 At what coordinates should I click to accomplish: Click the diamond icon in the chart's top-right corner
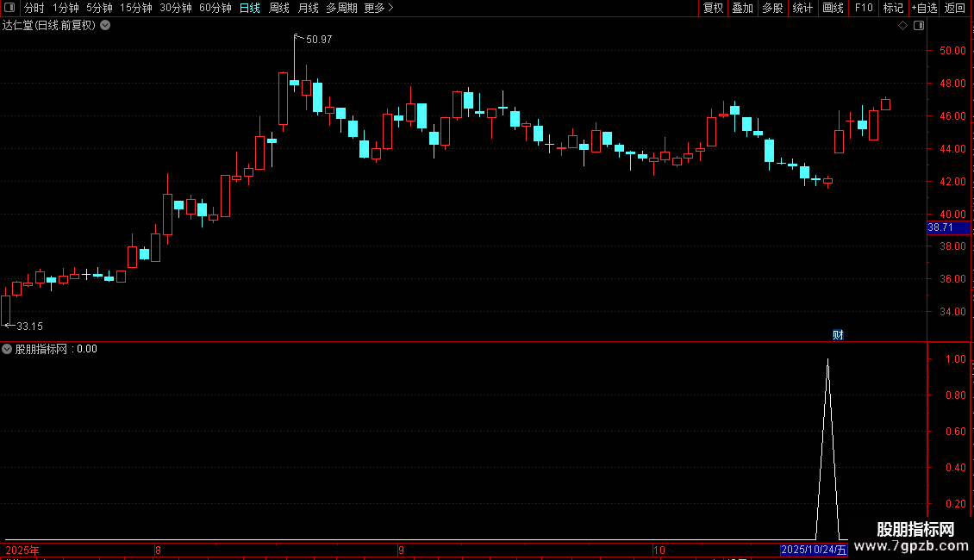(x=903, y=26)
